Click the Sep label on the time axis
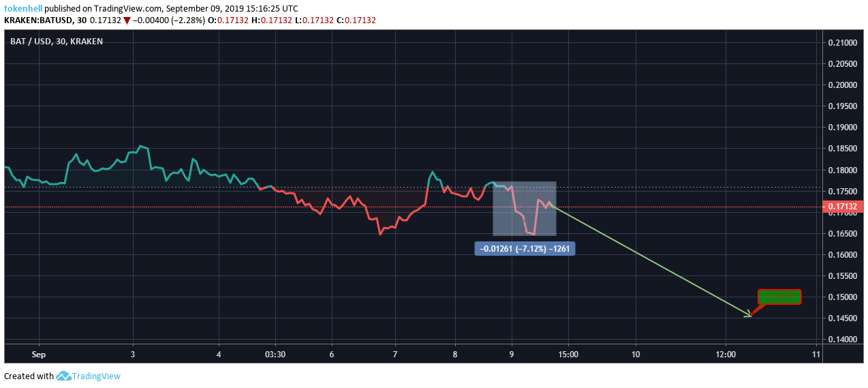868x388 pixels. [39, 354]
